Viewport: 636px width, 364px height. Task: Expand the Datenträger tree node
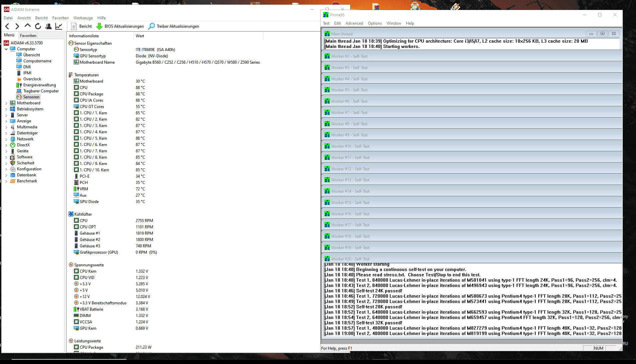(6, 133)
